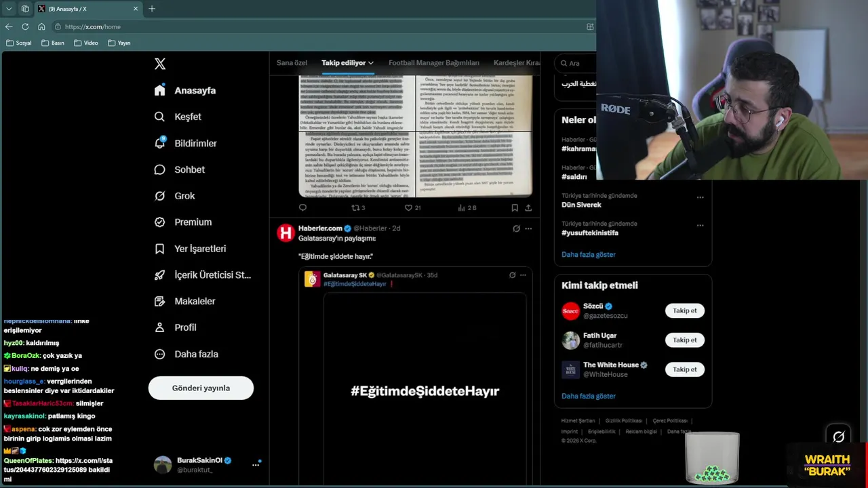Open Grok icon in sidebar
This screenshot has height=488, width=868.
point(160,196)
